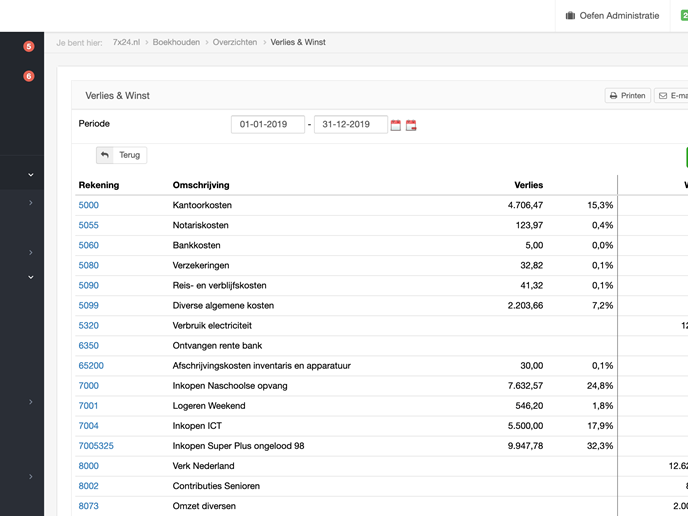Open the first calendar date picker icon
This screenshot has height=516, width=688.
(396, 125)
